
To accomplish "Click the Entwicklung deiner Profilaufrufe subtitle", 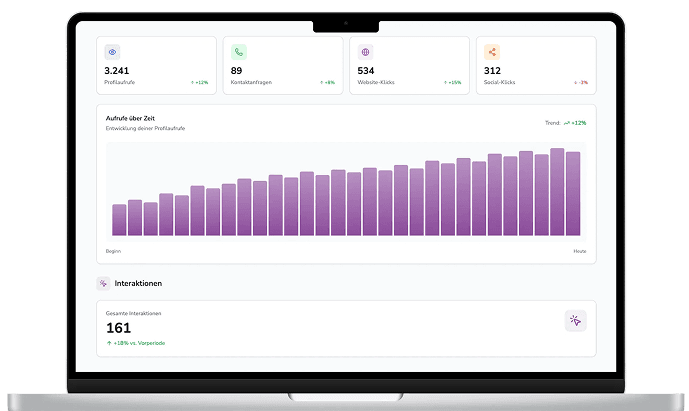I will (x=145, y=128).
